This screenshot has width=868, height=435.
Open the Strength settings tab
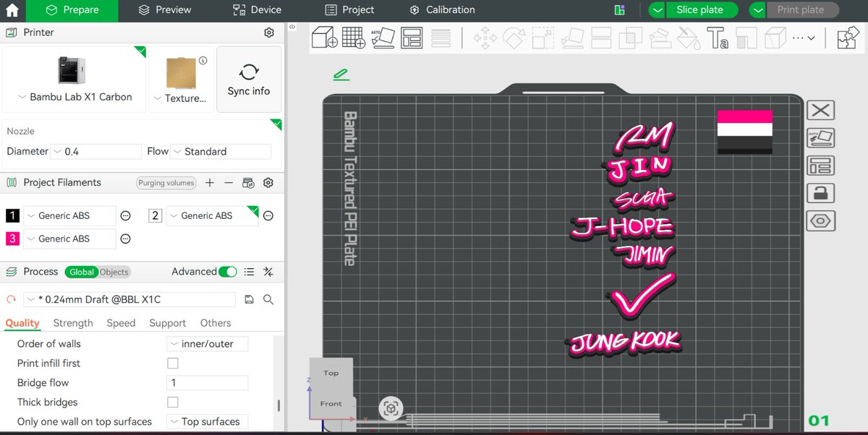[73, 323]
